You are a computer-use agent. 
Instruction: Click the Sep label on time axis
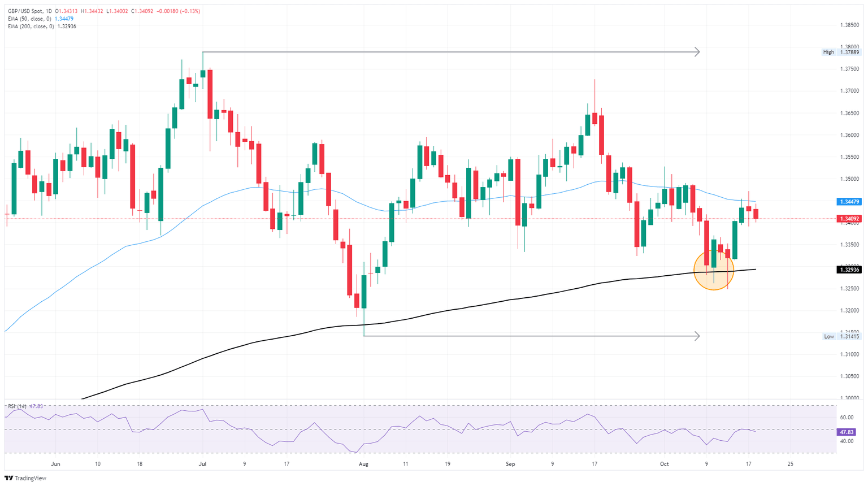tap(510, 464)
